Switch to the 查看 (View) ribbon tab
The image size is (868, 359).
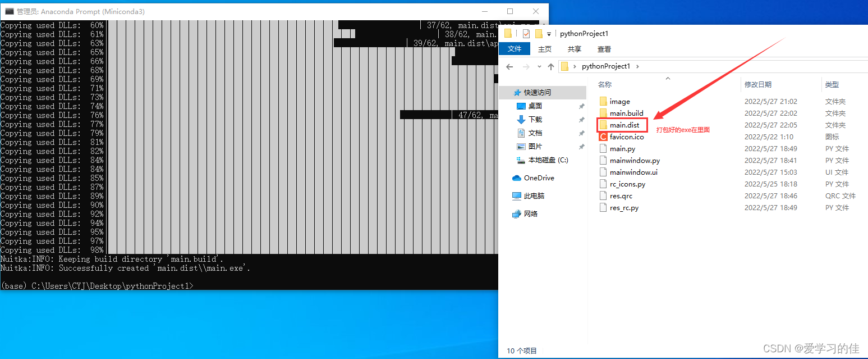pyautogui.click(x=604, y=49)
